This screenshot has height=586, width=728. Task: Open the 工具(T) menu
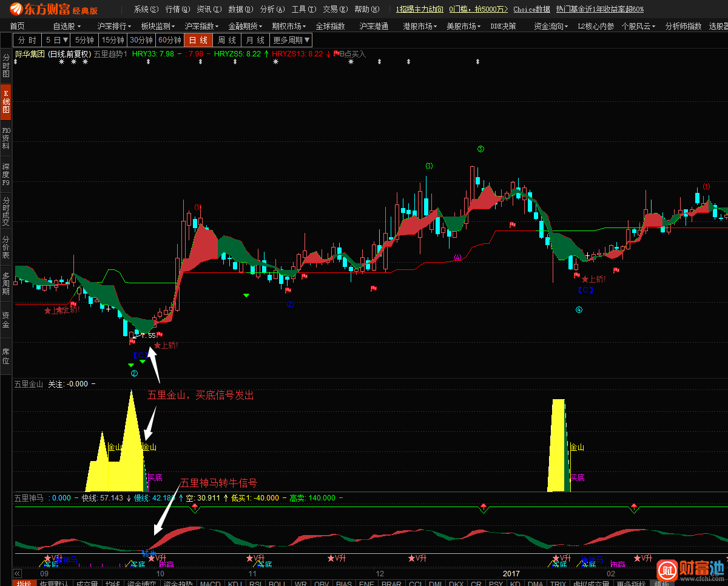click(304, 9)
